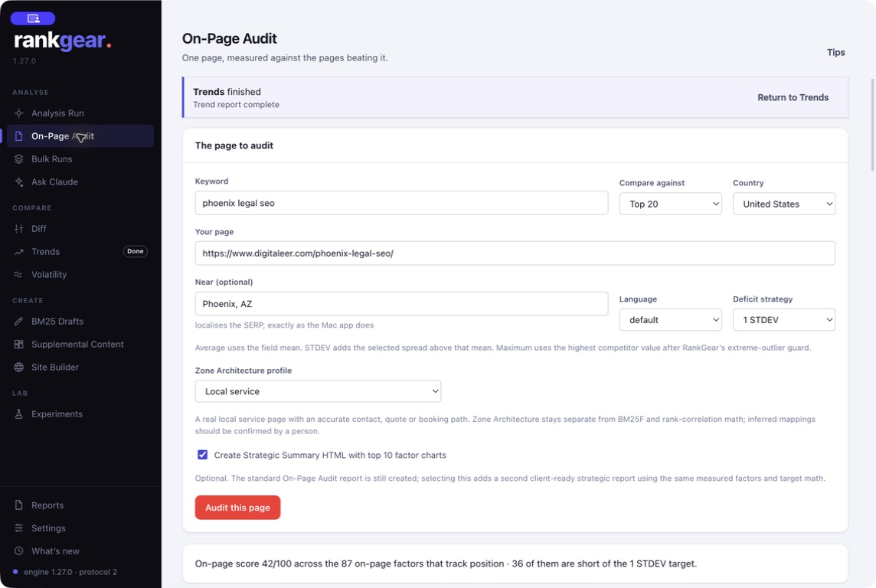Click the On-page score 42/100 summary text

coord(445,563)
